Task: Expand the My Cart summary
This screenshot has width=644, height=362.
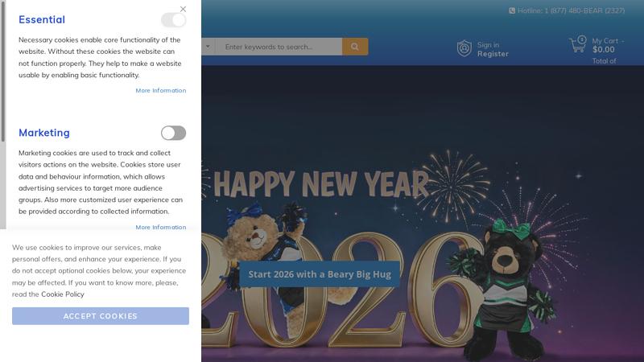Action: pyautogui.click(x=607, y=41)
